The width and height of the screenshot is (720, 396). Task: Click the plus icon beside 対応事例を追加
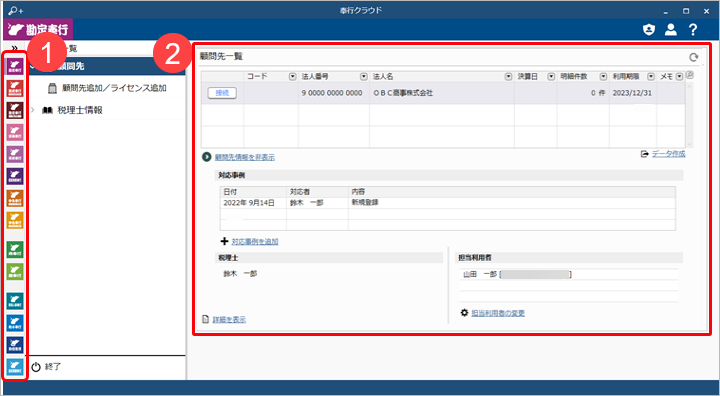coord(225,241)
